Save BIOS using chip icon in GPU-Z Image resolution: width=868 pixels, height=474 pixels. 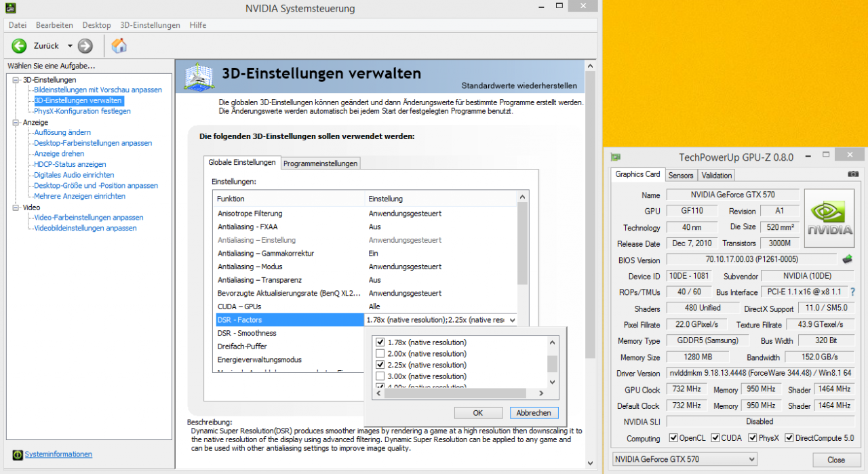(847, 259)
